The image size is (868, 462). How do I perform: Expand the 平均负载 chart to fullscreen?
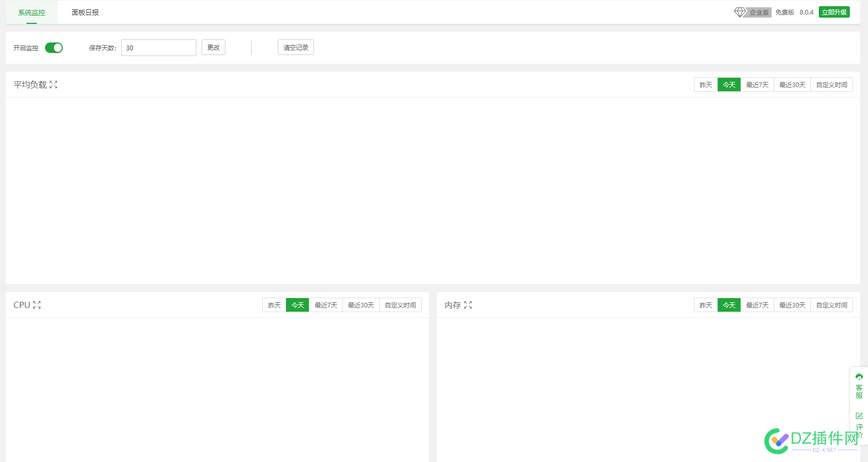pos(53,85)
